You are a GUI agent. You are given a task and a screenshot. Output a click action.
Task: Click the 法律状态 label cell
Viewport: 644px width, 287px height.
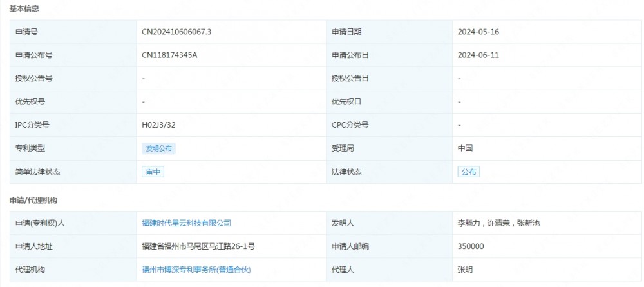390,172
